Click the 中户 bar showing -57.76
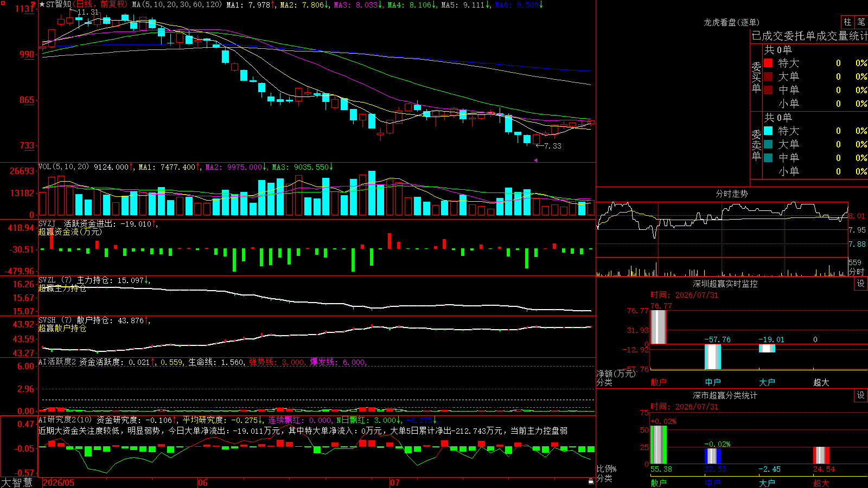 pyautogui.click(x=713, y=357)
